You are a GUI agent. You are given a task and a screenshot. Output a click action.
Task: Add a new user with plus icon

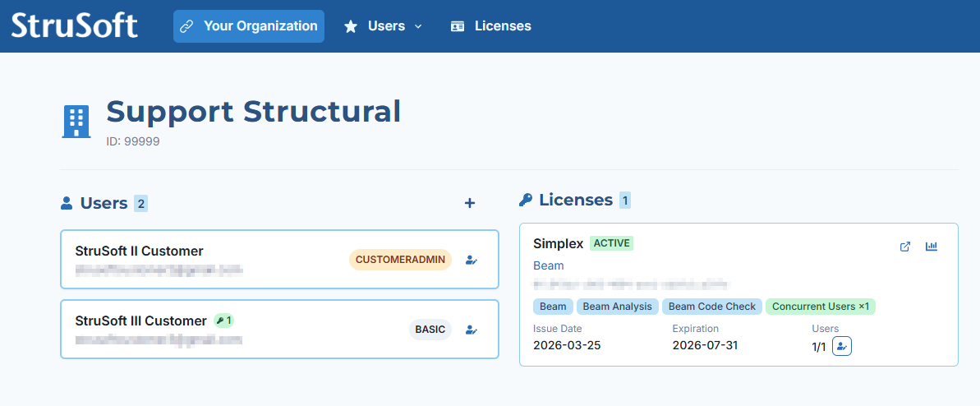(x=470, y=203)
